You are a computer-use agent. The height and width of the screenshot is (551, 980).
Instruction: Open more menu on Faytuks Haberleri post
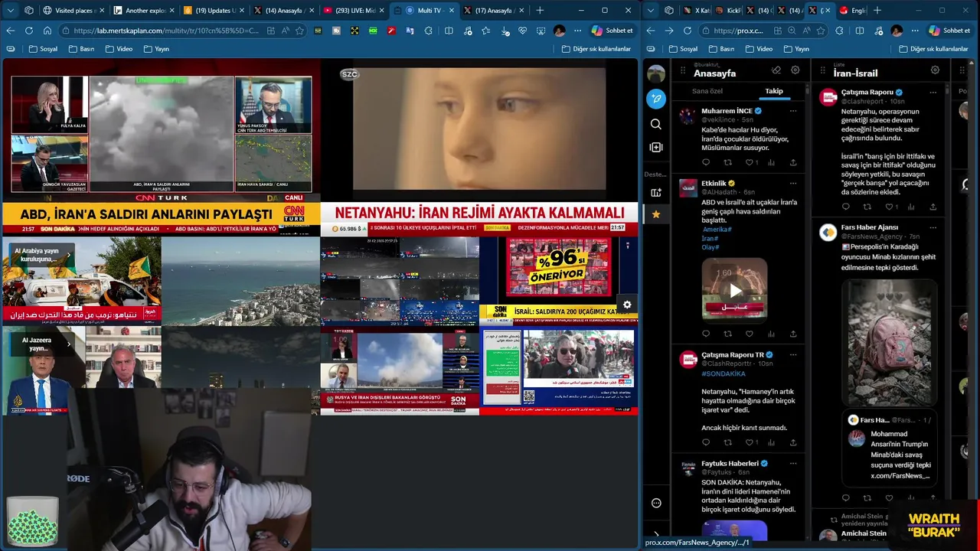click(x=793, y=464)
